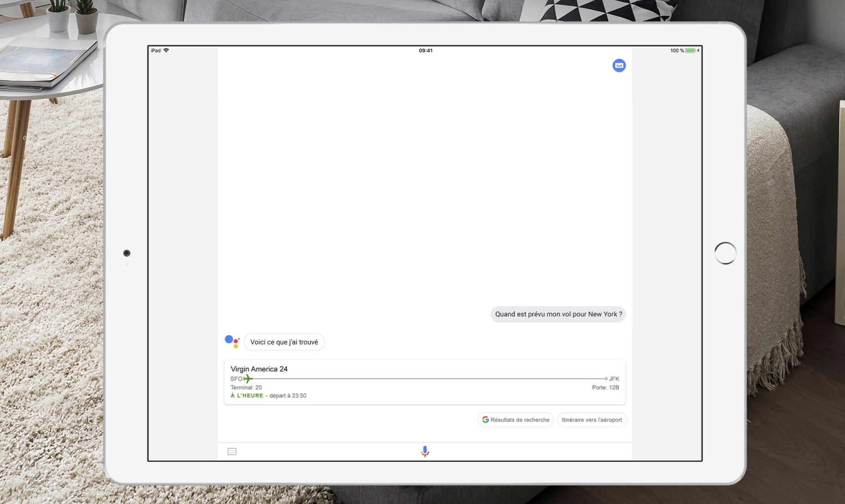Tap the Résultats de recherche chip
Screen dimensions: 845x504
tap(516, 420)
